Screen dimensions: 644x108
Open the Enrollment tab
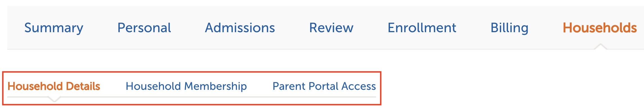point(422,28)
